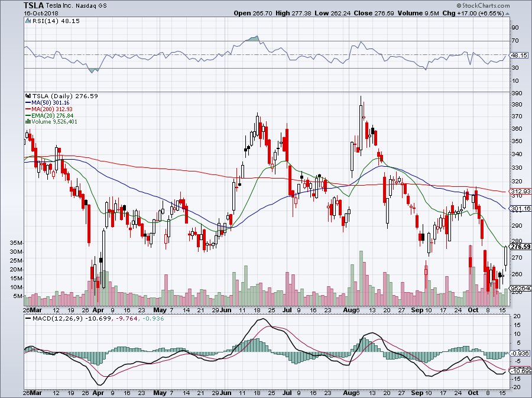Click the 5M volume axis label
This screenshot has width=532, height=398.
[x=18, y=296]
